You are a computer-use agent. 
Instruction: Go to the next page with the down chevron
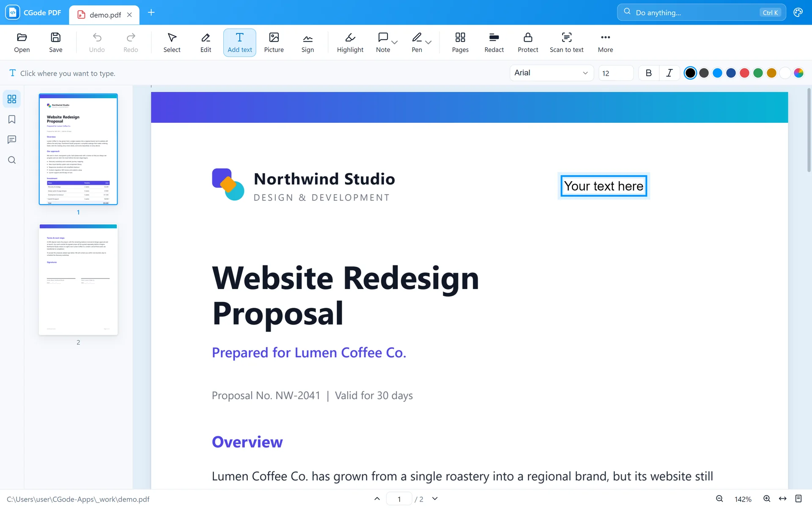coord(435,499)
